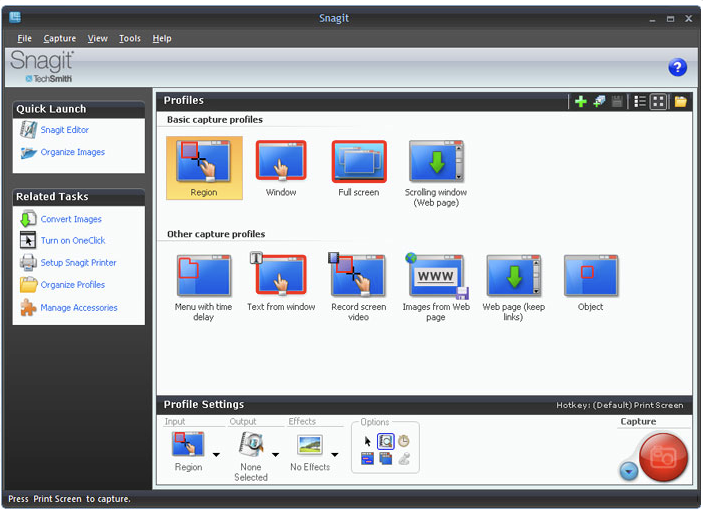Click the Organize Images folder icon
This screenshot has height=511, width=703.
click(x=28, y=153)
